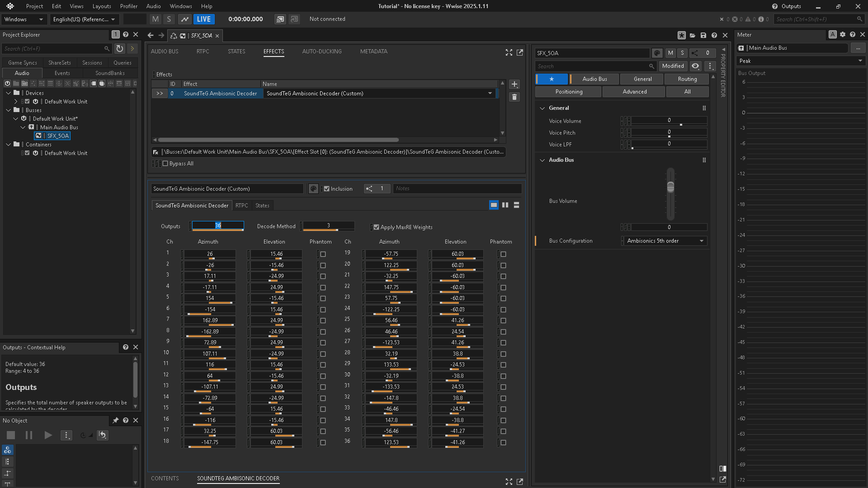The image size is (868, 488).
Task: Click the Meter browse ellipsis button
Action: pyautogui.click(x=858, y=48)
